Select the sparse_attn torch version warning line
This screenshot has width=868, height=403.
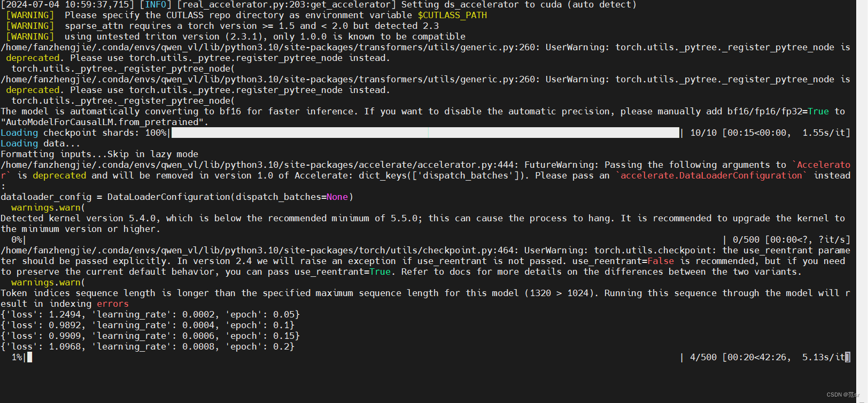point(222,26)
